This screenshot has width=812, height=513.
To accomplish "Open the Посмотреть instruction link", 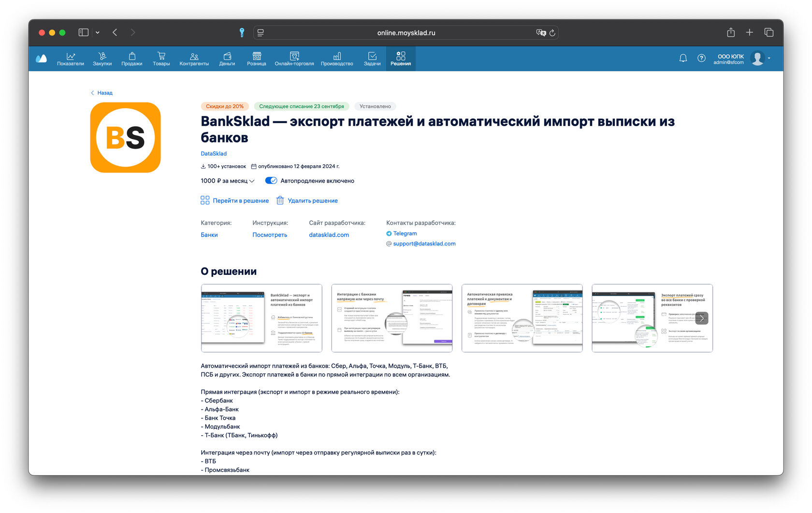I will click(x=270, y=235).
